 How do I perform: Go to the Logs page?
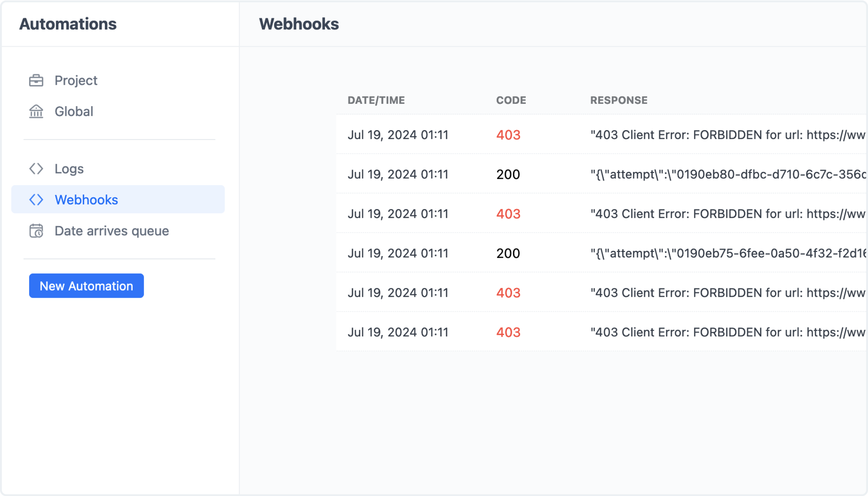tap(69, 169)
